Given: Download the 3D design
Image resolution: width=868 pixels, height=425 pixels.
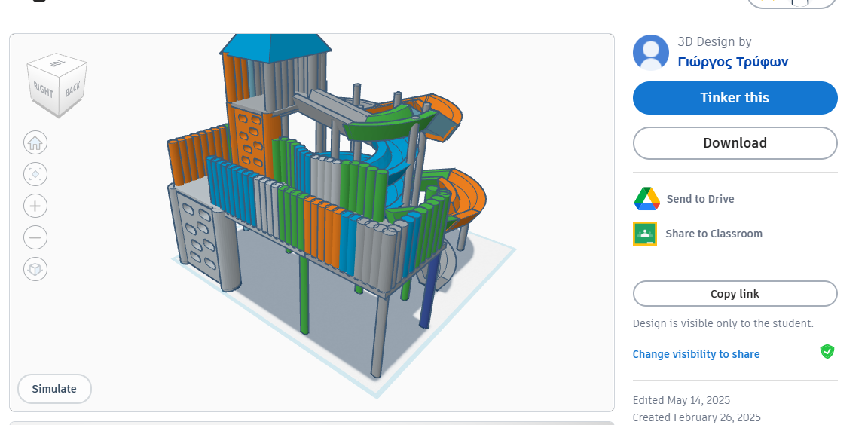Looking at the screenshot, I should [735, 143].
